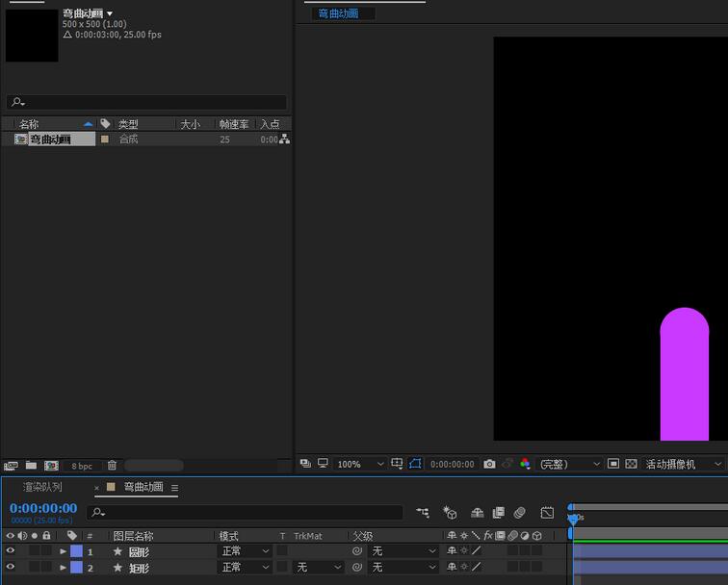Open the 弯曲动画 name dropdown arrow in project header
Image resolution: width=728 pixels, height=585 pixels.
110,13
